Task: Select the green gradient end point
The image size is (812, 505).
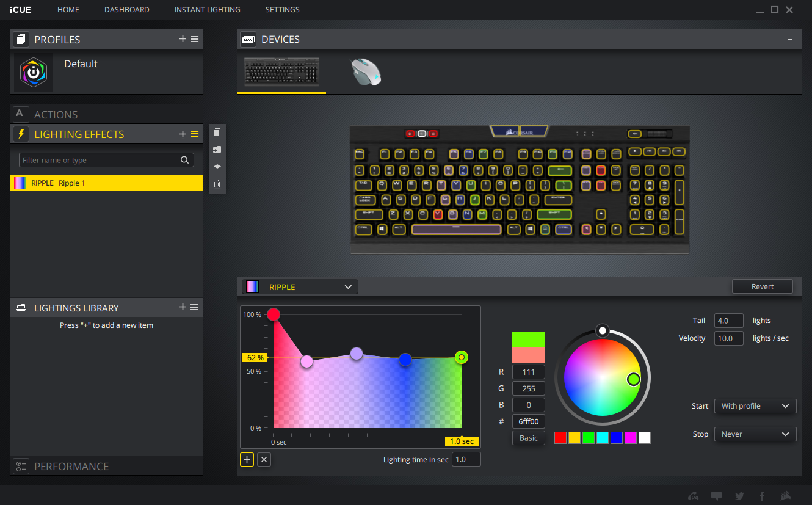Action: click(462, 357)
